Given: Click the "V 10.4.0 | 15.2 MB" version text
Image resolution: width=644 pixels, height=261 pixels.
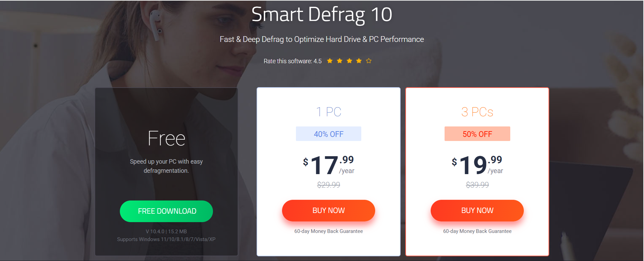Looking at the screenshot, I should 166,232.
